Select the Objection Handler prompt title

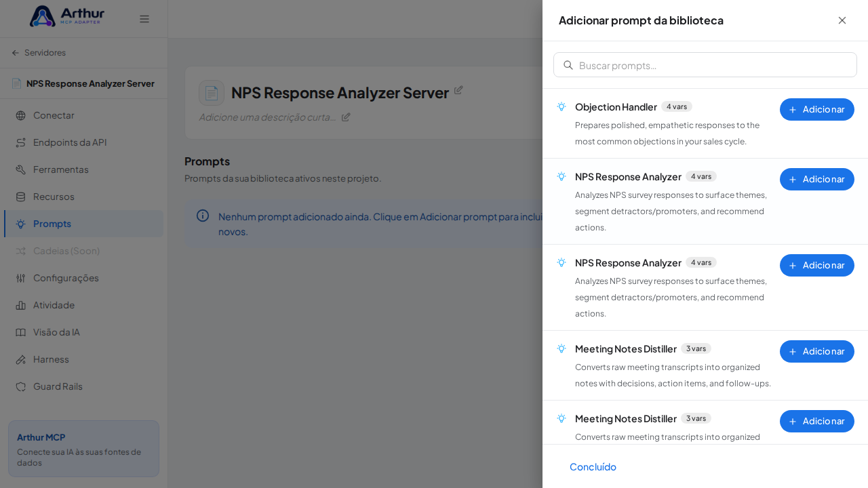point(616,106)
